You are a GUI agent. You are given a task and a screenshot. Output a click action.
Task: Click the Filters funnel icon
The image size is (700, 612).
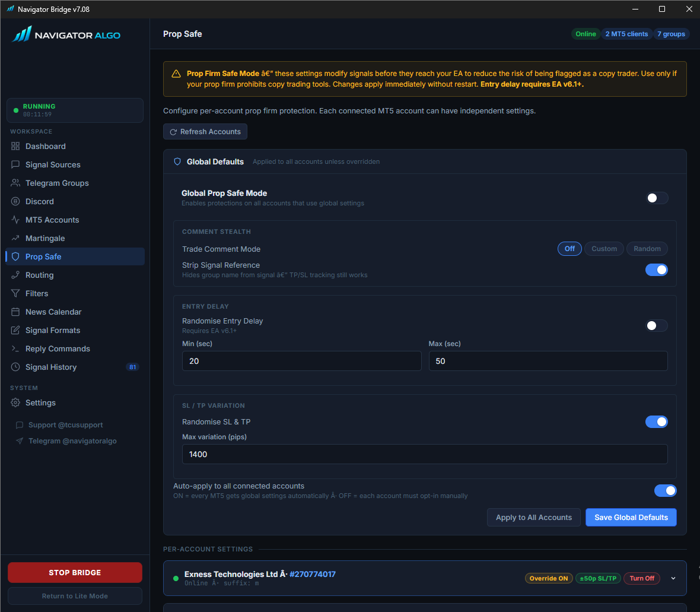pyautogui.click(x=15, y=293)
